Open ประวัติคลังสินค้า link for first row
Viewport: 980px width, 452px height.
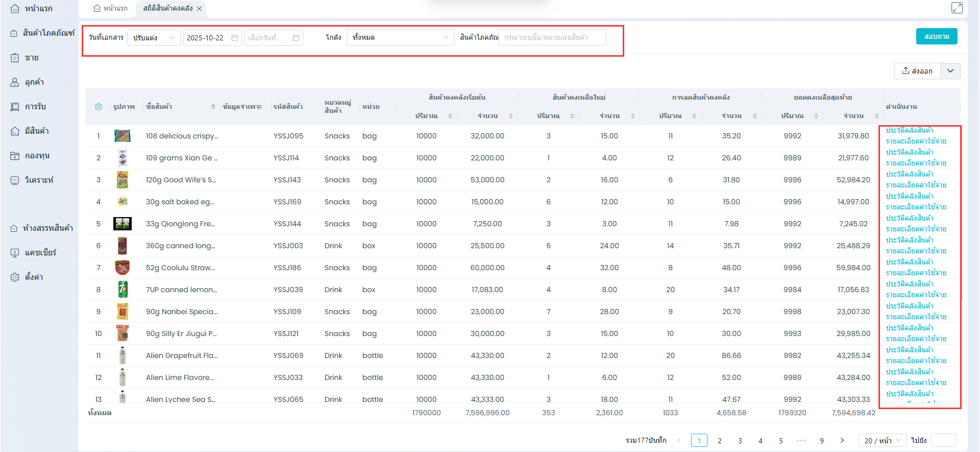coord(910,131)
